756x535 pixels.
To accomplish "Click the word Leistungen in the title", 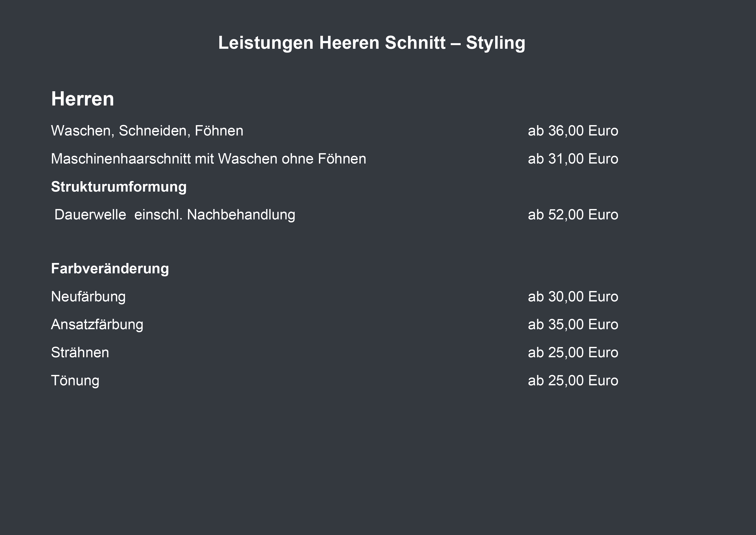I will click(266, 43).
